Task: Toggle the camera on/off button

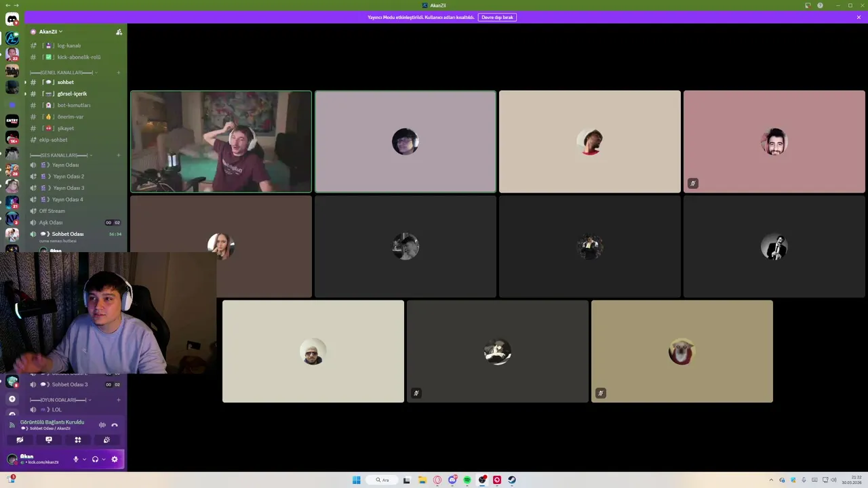Action: click(20, 440)
